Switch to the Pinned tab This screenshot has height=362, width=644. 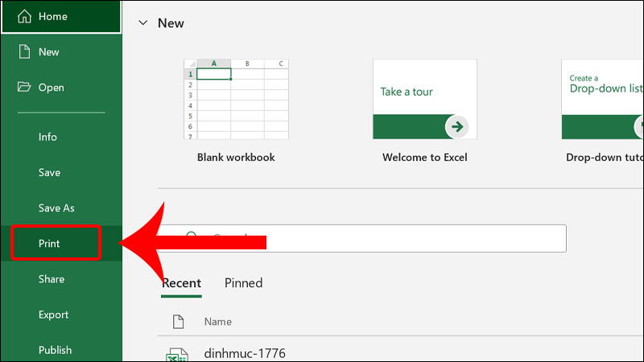(243, 283)
